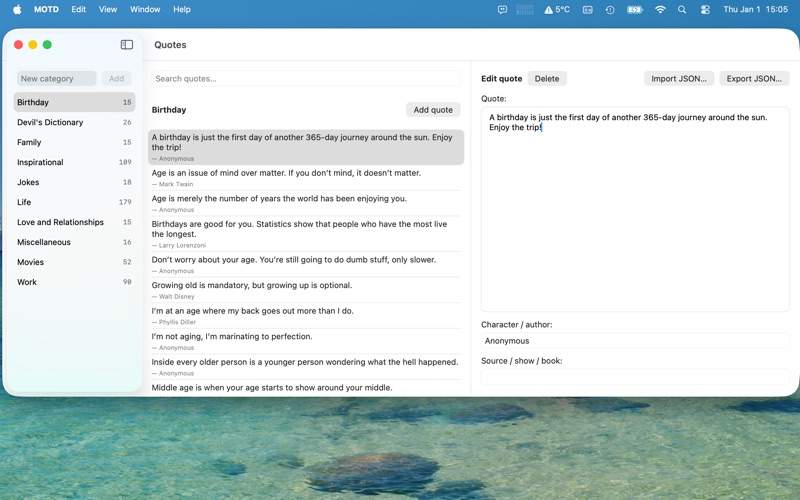Open the View menu
The height and width of the screenshot is (500, 800).
click(108, 9)
